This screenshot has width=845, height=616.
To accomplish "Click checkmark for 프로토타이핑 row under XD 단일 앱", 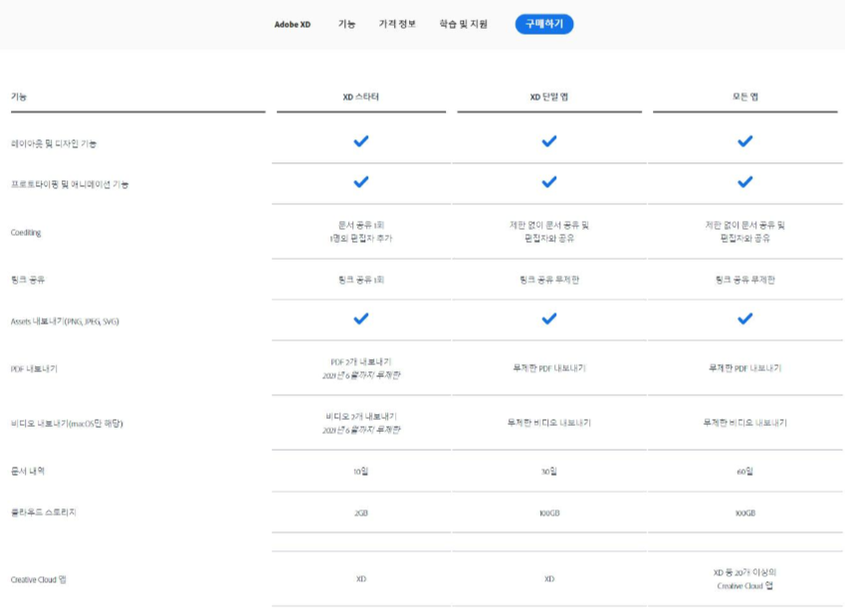I will click(x=549, y=182).
